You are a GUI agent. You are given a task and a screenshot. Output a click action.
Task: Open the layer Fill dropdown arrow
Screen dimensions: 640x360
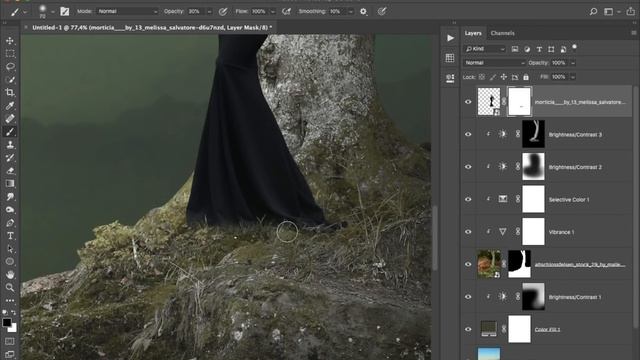(573, 77)
